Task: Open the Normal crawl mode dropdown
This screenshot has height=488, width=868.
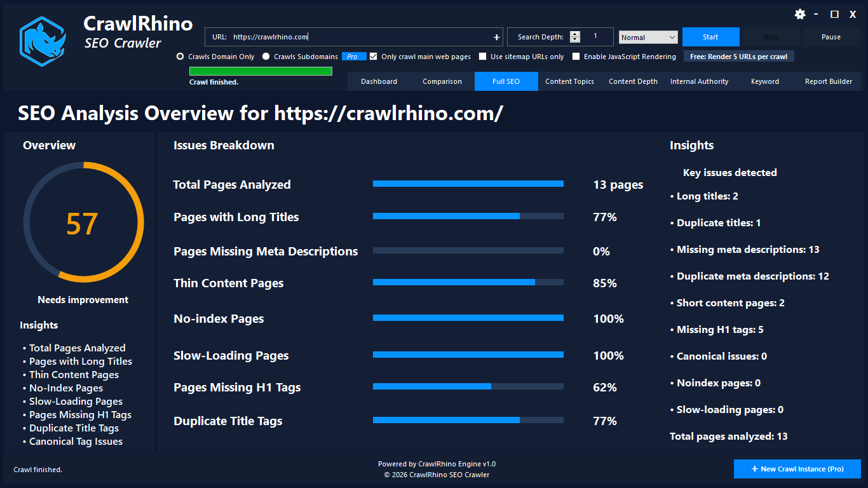Action: [x=648, y=37]
